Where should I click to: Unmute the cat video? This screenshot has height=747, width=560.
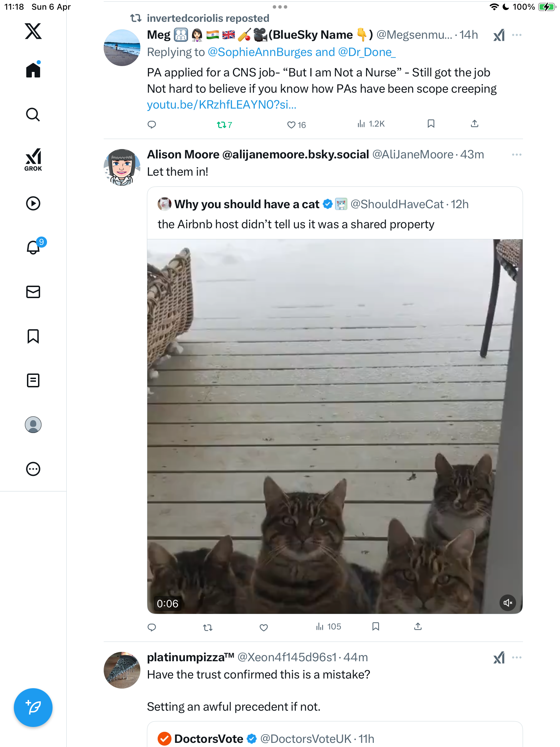pos(508,603)
